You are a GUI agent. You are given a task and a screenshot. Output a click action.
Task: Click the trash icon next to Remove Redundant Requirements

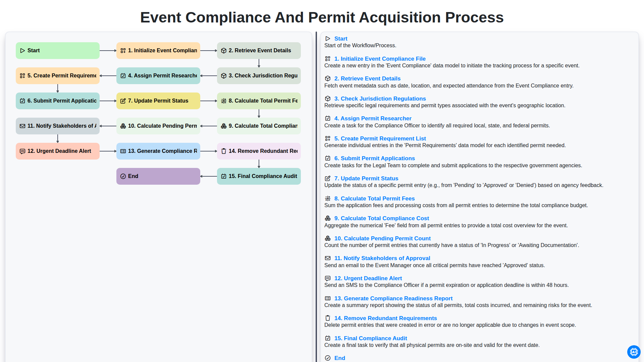click(x=328, y=318)
